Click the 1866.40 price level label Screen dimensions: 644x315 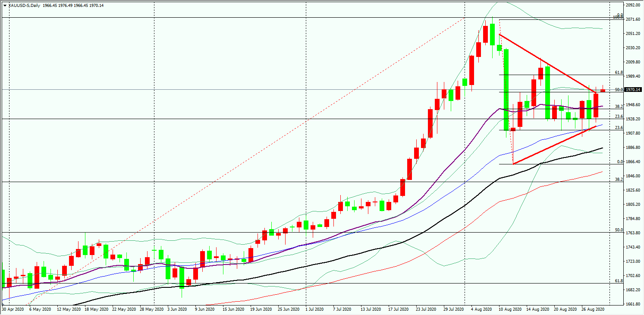coord(633,162)
